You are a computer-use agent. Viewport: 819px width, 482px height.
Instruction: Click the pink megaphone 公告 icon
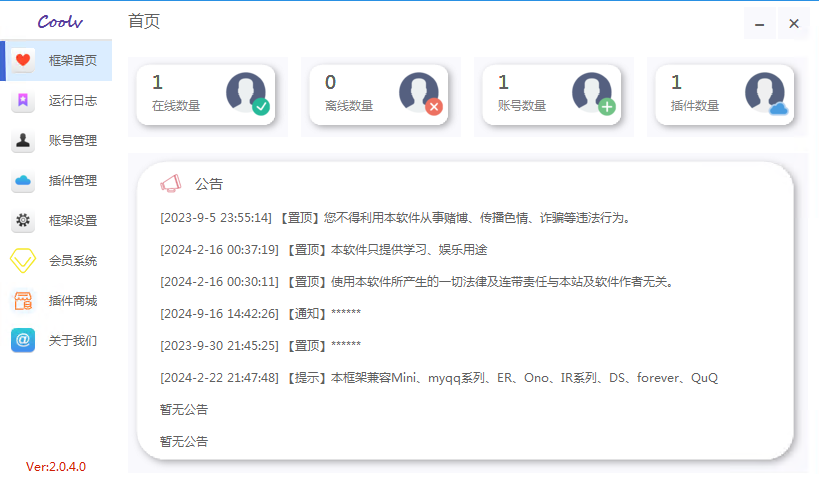pyautogui.click(x=171, y=183)
